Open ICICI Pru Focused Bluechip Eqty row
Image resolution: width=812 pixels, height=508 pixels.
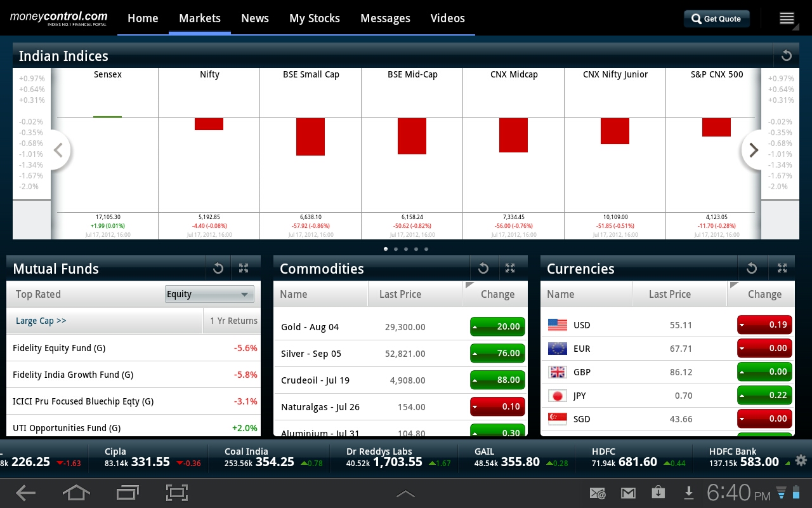coord(133,401)
